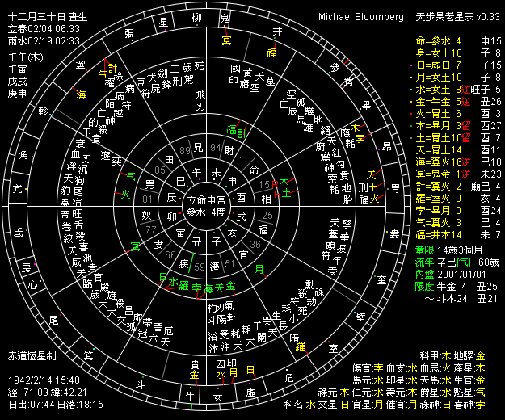Click the 內盤 2001/01/01 date
Screen dimensions: 505x420
coord(456,274)
